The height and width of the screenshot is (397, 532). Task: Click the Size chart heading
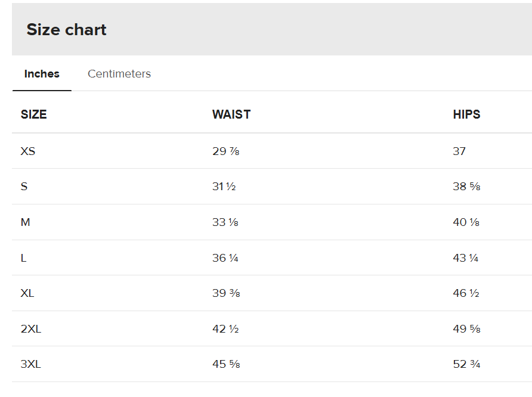tap(67, 30)
